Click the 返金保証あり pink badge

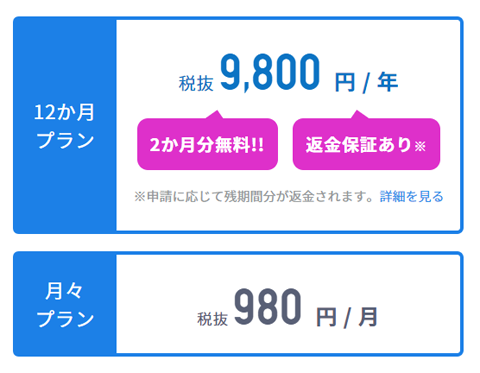click(366, 144)
